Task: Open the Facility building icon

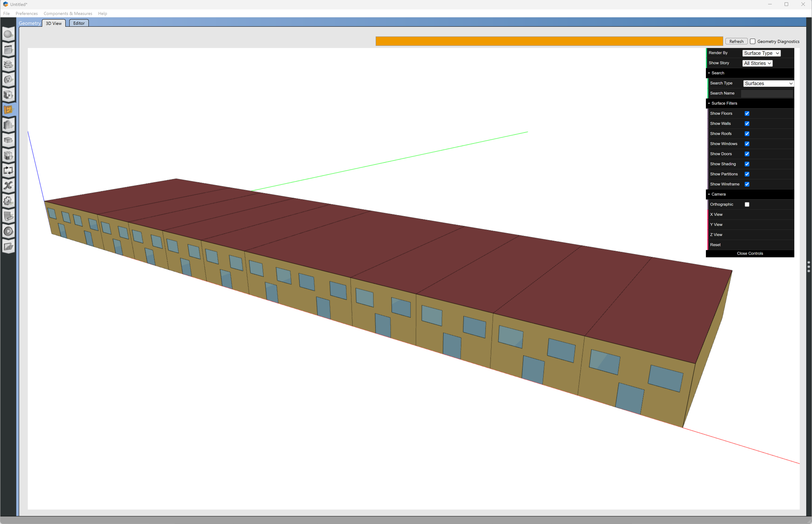Action: point(8,125)
